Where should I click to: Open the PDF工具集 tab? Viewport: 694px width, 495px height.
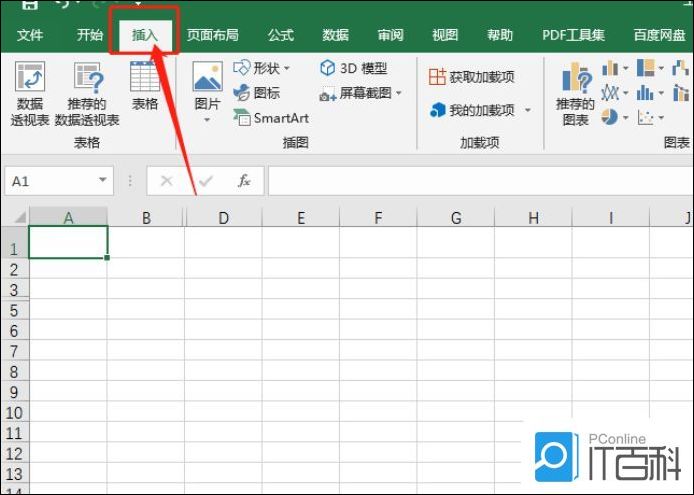tap(574, 35)
